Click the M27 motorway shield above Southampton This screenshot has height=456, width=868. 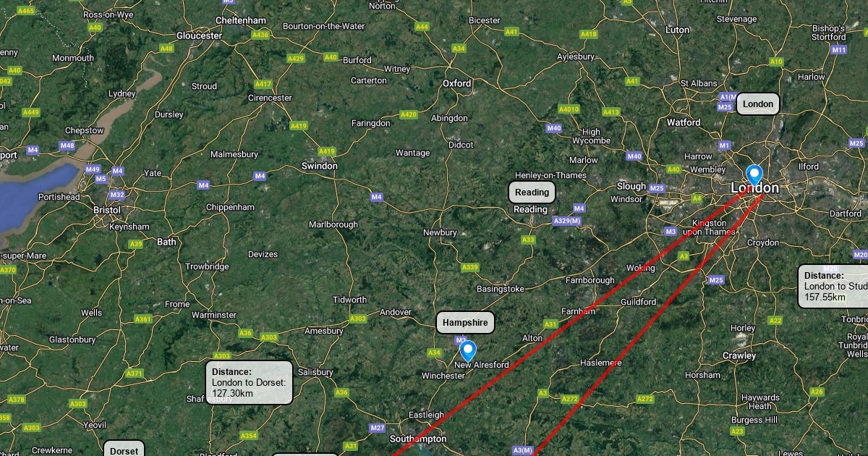pyautogui.click(x=378, y=428)
